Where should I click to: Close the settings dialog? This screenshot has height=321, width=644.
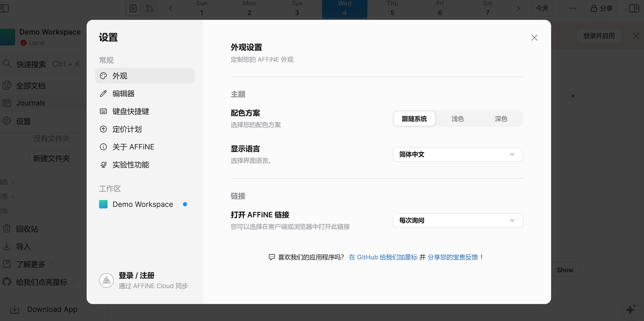pyautogui.click(x=534, y=38)
